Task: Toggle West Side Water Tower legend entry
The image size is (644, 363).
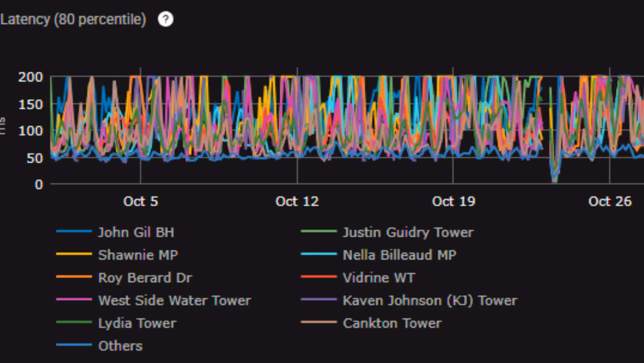Action: point(154,300)
